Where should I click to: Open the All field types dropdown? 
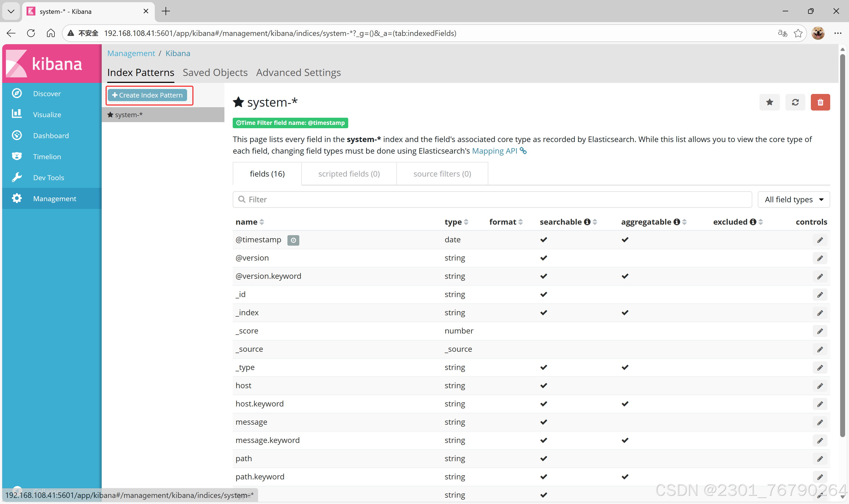(x=794, y=199)
